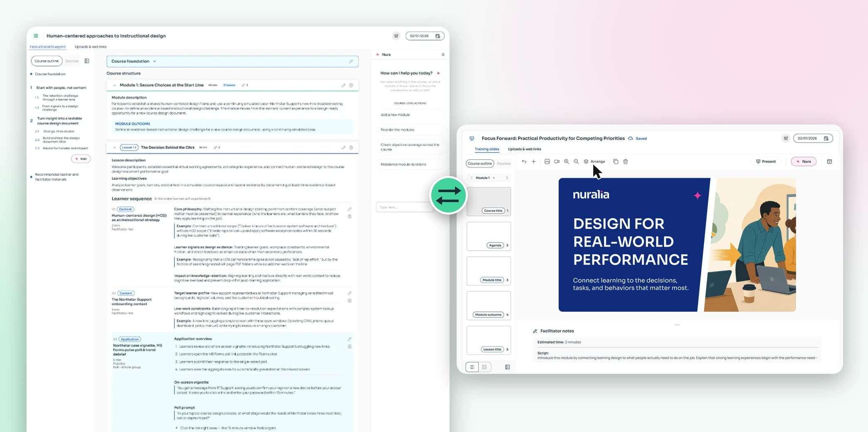This screenshot has height=432, width=868.
Task: Add a new slide with the plus icon
Action: 534,161
